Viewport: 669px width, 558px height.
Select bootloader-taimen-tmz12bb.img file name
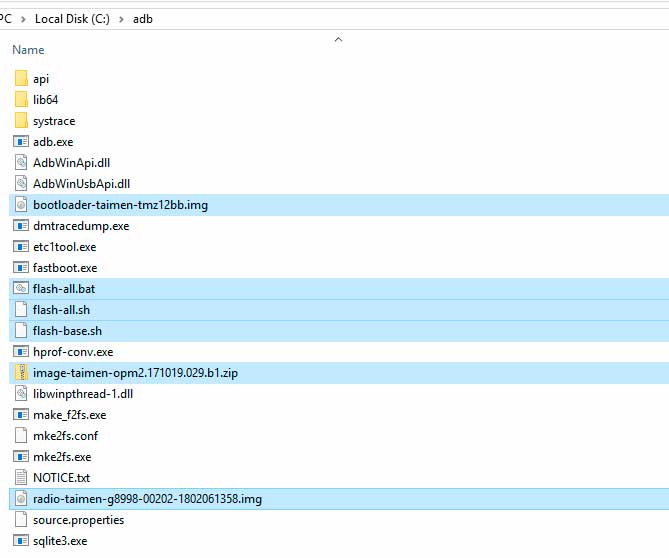[x=120, y=205]
